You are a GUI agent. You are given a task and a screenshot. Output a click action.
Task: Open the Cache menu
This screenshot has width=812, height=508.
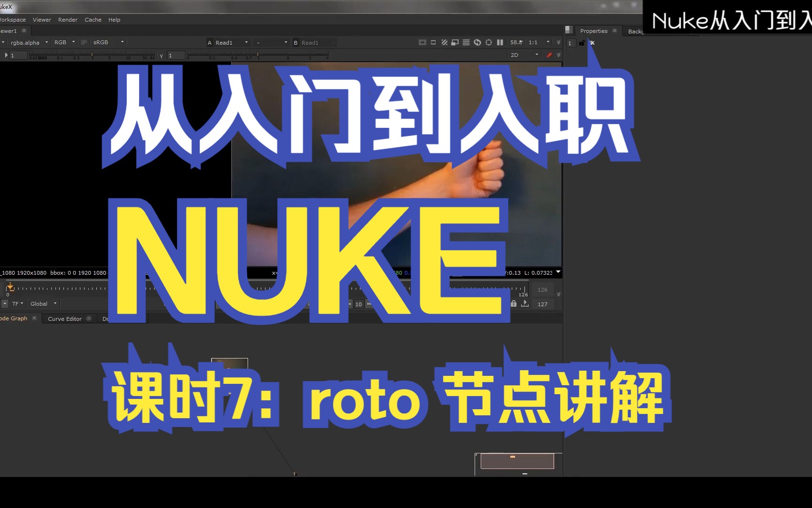click(93, 20)
